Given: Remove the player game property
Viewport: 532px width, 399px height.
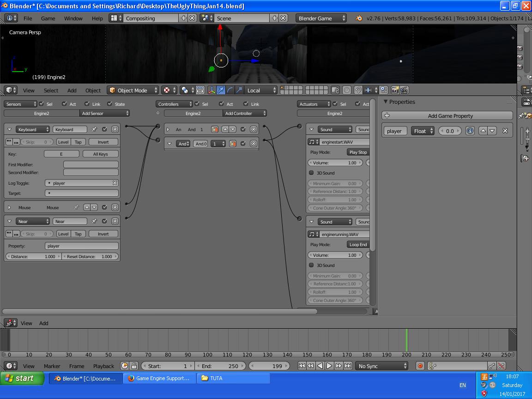Looking at the screenshot, I should click(505, 131).
